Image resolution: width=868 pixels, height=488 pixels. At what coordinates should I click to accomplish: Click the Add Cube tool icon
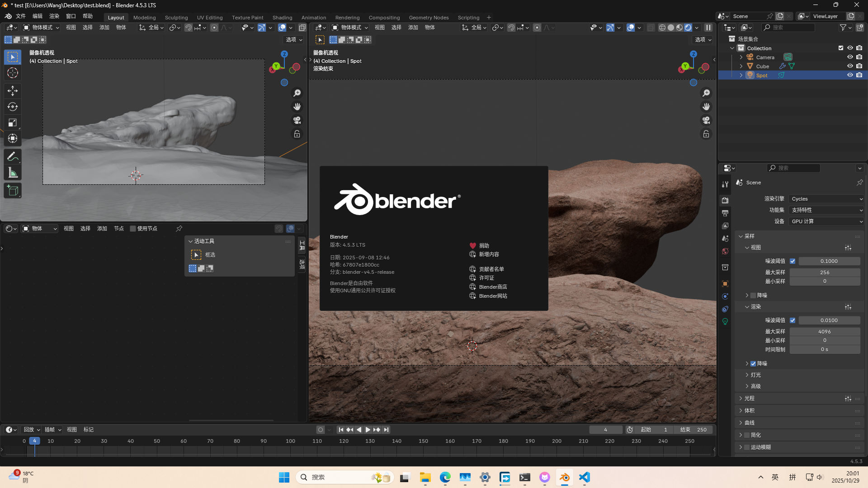point(12,191)
